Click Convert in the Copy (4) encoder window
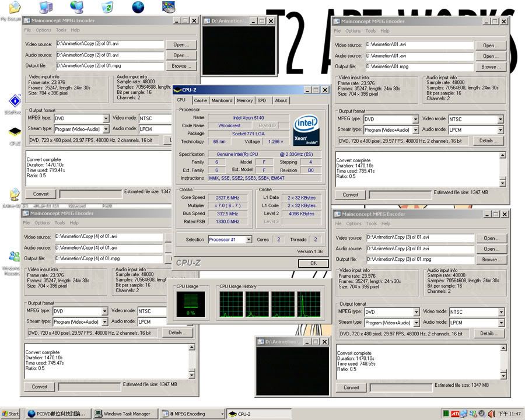 [x=40, y=387]
